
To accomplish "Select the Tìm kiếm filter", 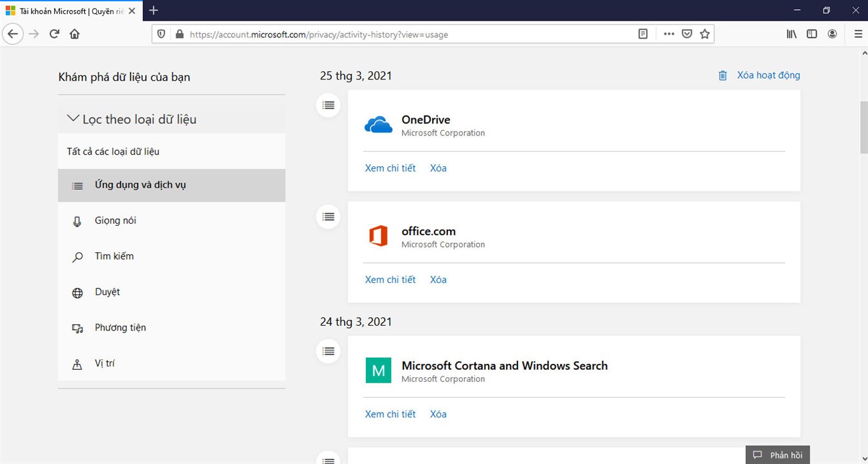I will (114, 256).
